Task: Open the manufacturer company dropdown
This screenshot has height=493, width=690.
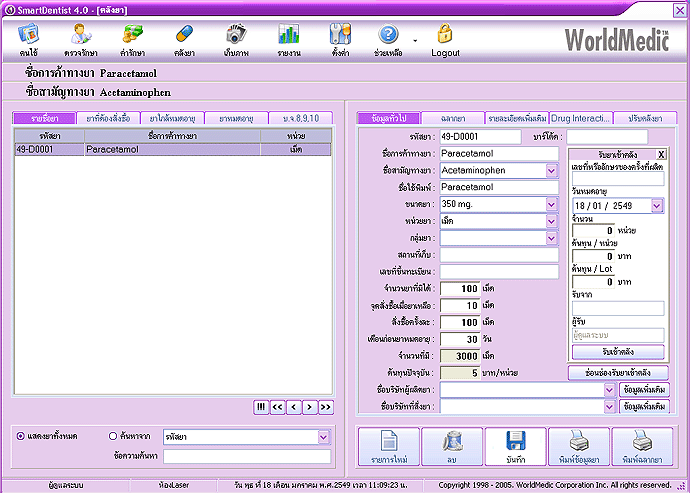Action: pos(609,390)
